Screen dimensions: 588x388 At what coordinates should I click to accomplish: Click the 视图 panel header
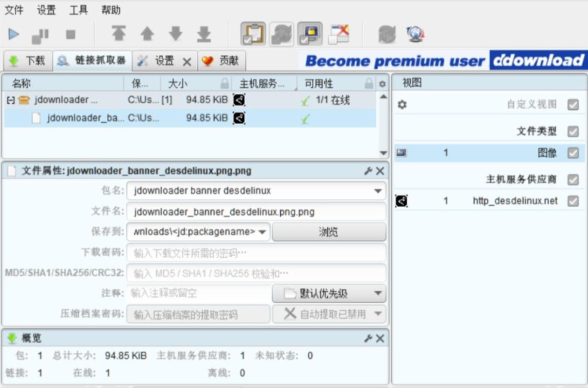489,82
